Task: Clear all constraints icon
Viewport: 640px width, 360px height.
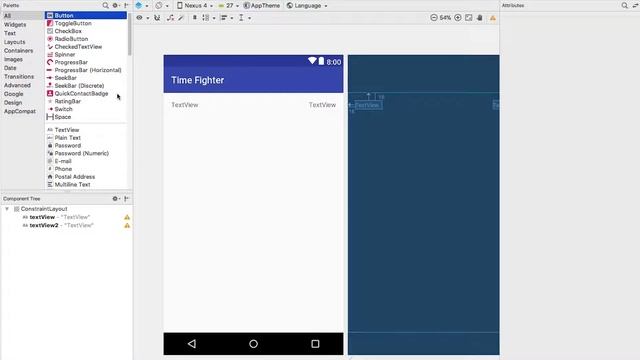Action: [x=170, y=18]
